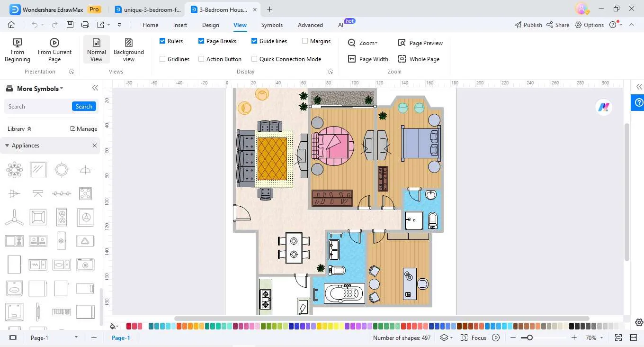Click the fit-to-window icon in status bar
Screen dimensions: 644x347
coord(618,338)
